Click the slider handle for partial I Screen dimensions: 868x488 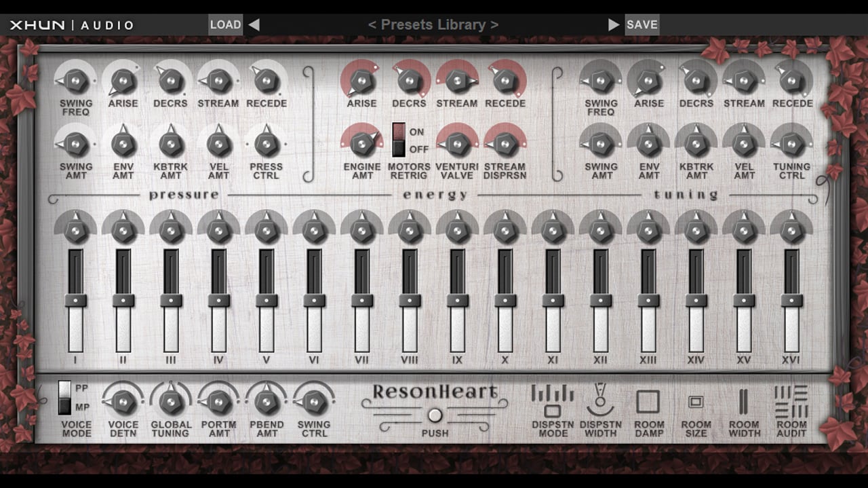pos(76,300)
